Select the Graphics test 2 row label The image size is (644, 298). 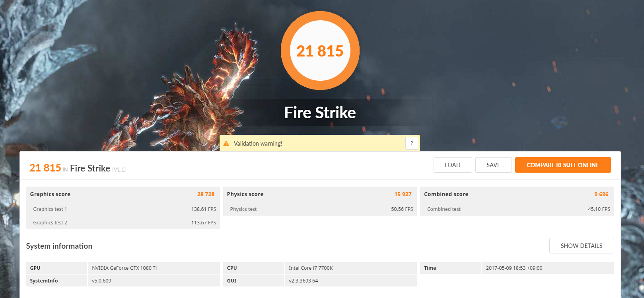pos(50,223)
